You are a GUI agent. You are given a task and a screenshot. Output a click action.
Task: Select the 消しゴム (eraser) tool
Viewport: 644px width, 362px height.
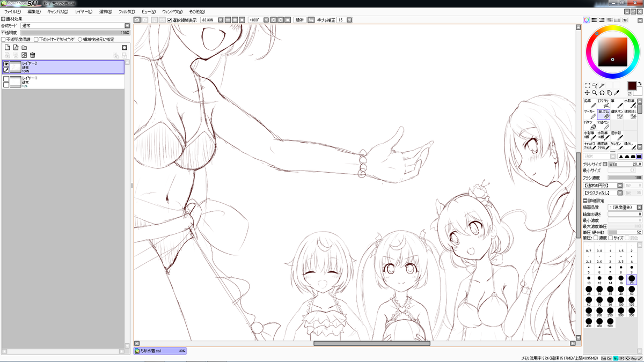pyautogui.click(x=603, y=114)
